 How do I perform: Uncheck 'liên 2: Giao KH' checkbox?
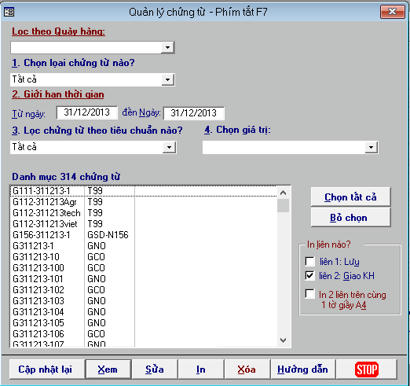tap(310, 276)
